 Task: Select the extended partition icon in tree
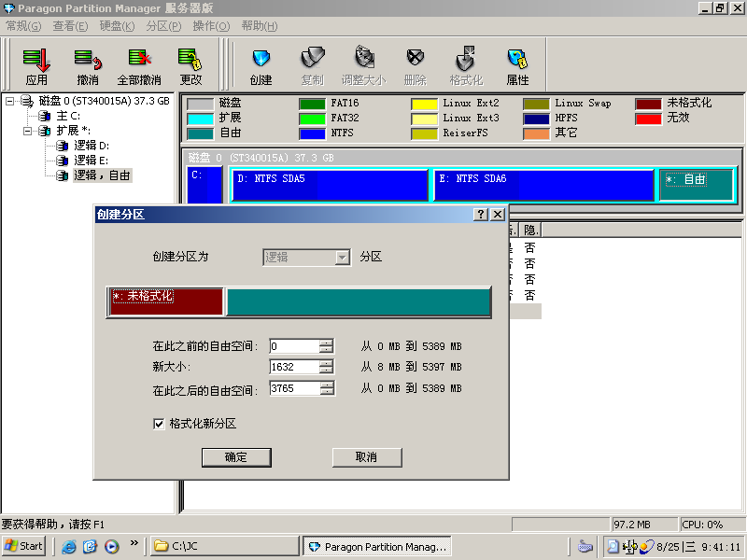point(45,131)
